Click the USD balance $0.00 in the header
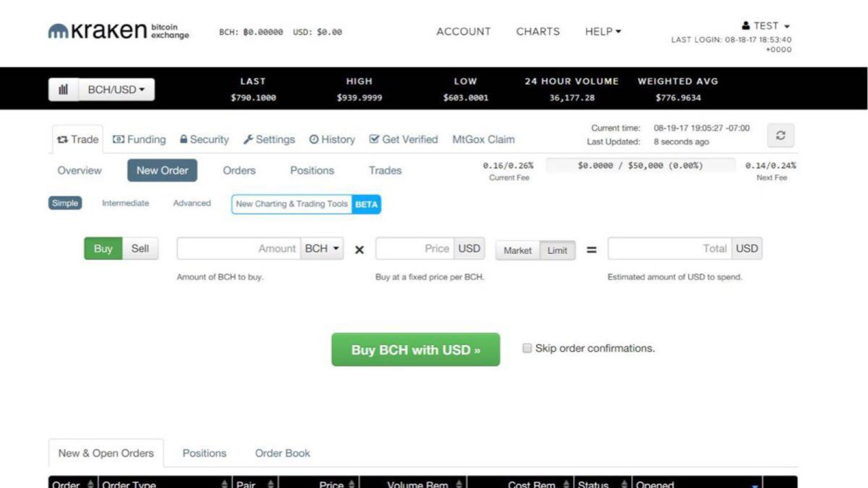 point(317,32)
